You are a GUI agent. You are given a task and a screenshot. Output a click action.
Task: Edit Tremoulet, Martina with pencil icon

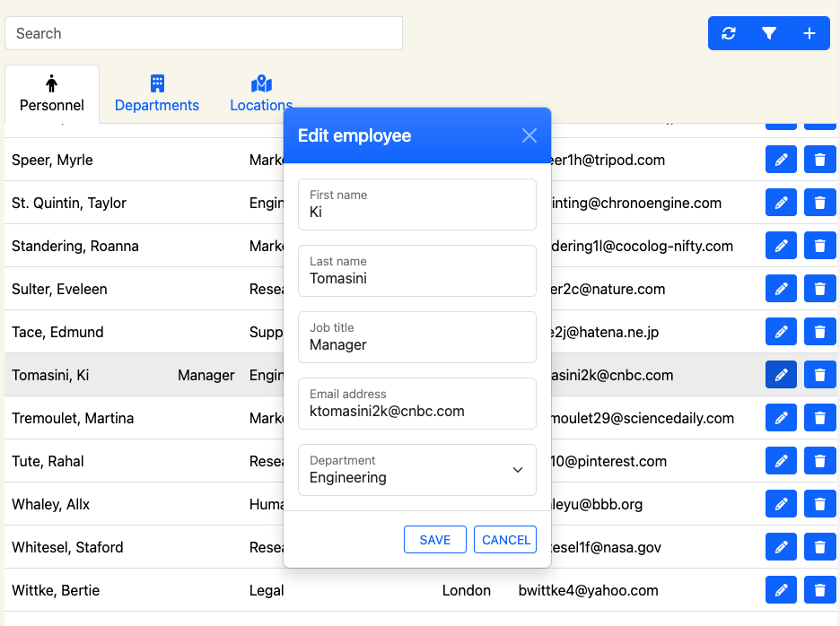tap(781, 418)
